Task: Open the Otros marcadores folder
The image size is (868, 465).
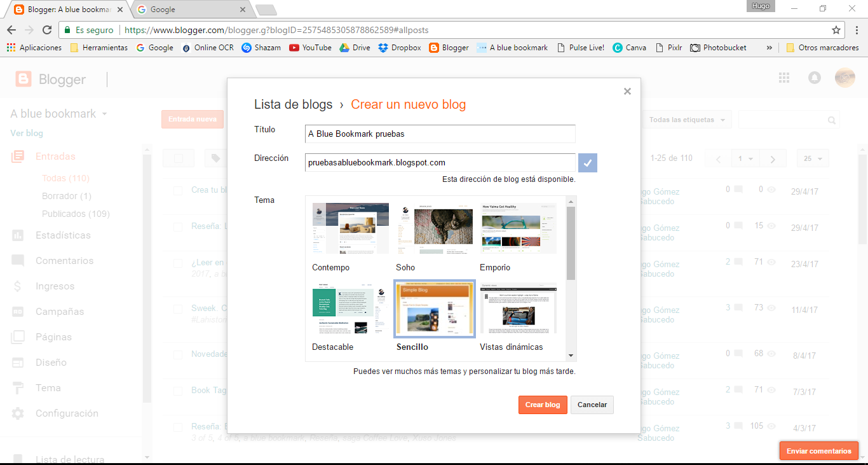Action: coord(822,48)
